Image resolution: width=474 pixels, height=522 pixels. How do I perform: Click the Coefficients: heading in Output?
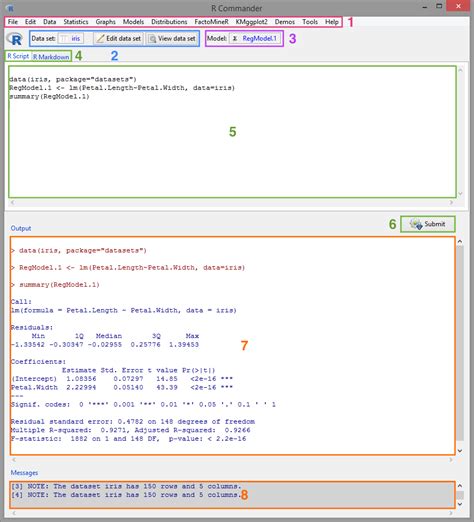(38, 362)
